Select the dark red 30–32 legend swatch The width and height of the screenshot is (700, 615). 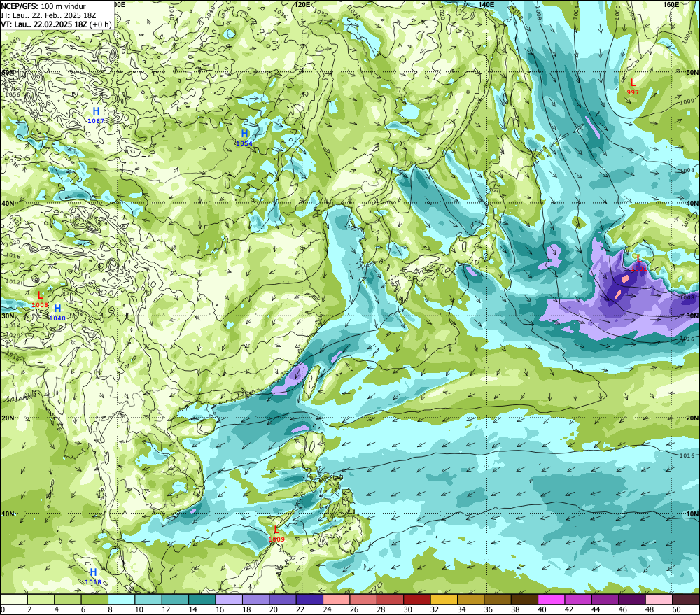[417, 600]
